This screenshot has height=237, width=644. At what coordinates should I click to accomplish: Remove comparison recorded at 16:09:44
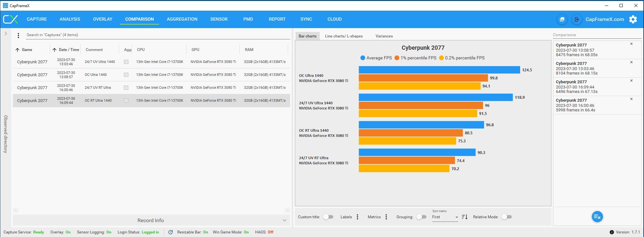click(631, 81)
